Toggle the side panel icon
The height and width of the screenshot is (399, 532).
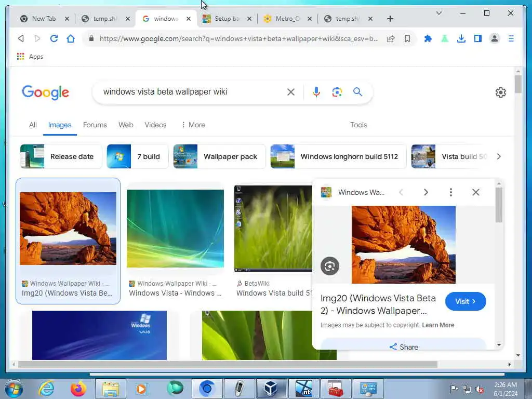(x=478, y=38)
